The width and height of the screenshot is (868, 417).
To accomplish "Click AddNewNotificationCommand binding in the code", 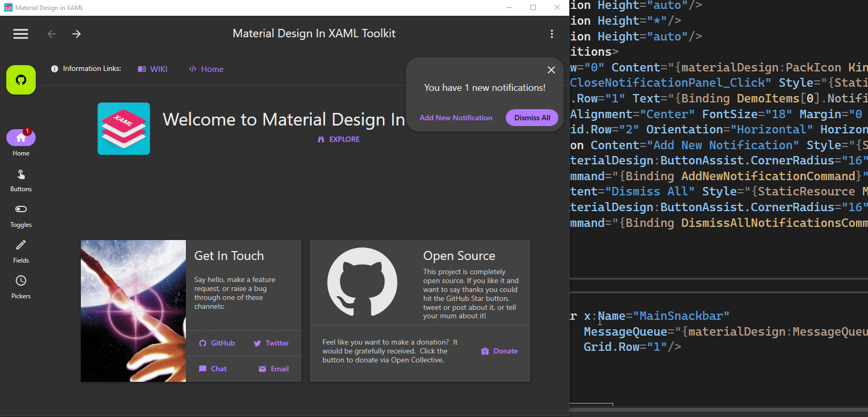I will 768,176.
